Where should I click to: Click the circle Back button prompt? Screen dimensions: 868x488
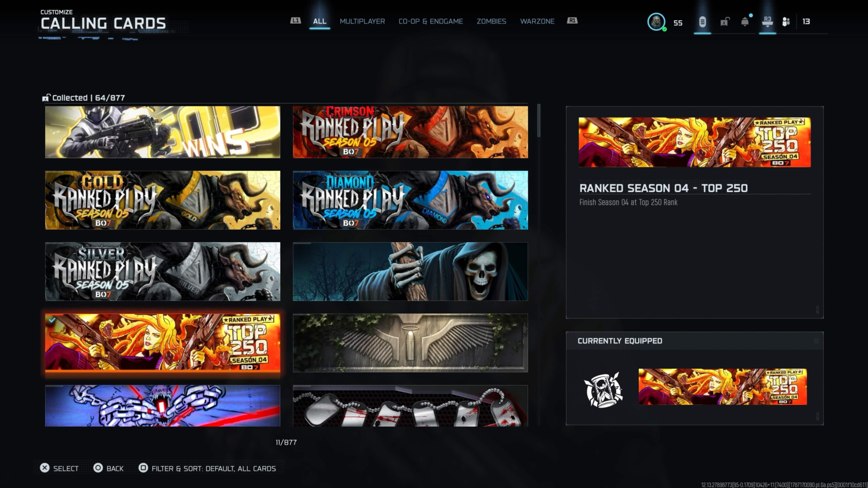[98, 468]
